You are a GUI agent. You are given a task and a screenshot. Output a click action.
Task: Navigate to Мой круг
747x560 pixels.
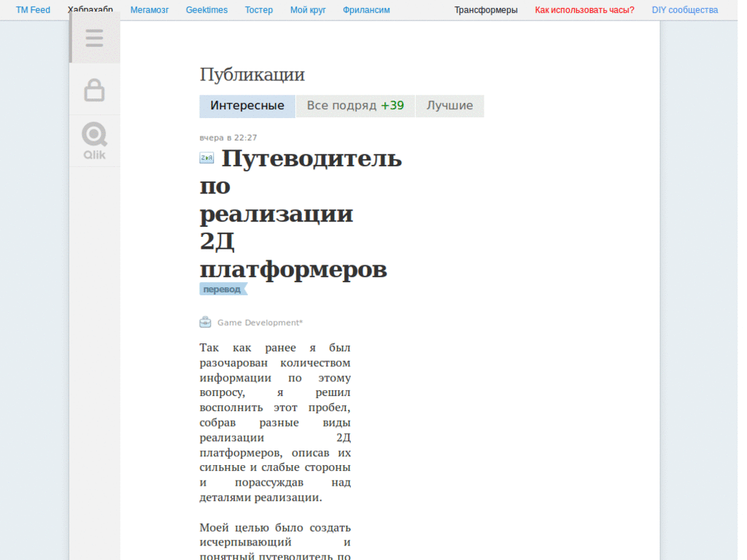tap(308, 10)
